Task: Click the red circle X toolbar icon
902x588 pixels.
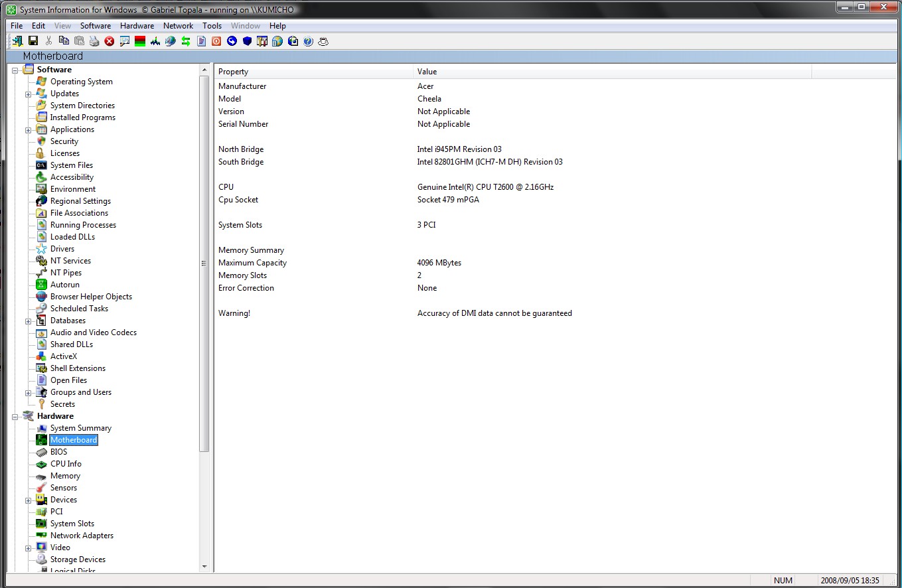Action: click(110, 41)
